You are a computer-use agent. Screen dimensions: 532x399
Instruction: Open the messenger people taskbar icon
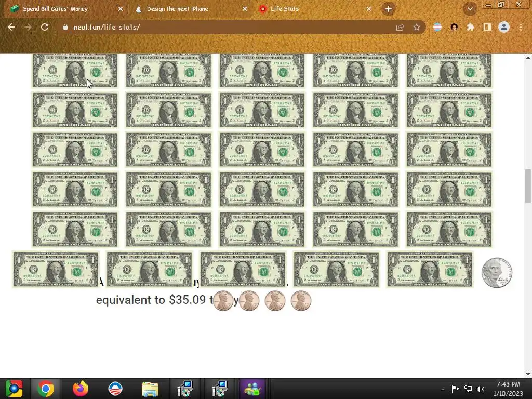[x=252, y=389]
